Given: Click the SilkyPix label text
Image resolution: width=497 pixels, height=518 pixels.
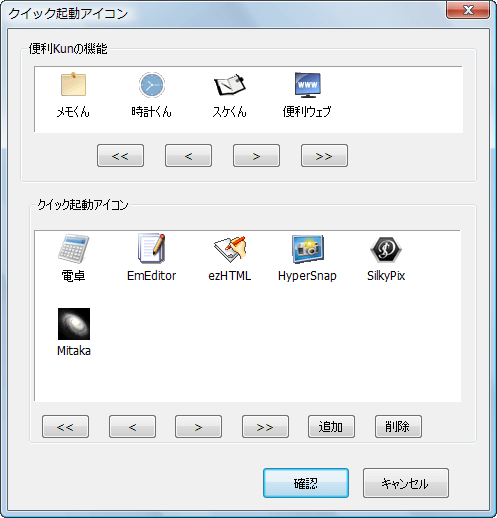Looking at the screenshot, I should 386,276.
